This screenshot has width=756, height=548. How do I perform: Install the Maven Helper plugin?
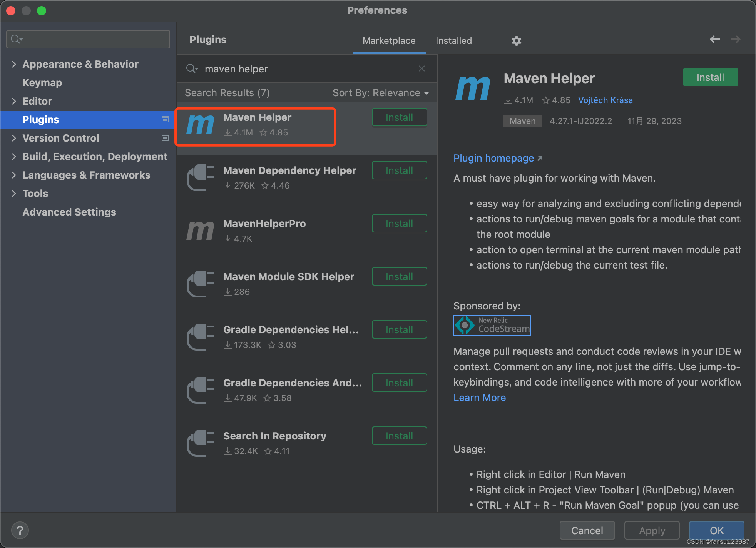pyautogui.click(x=399, y=117)
